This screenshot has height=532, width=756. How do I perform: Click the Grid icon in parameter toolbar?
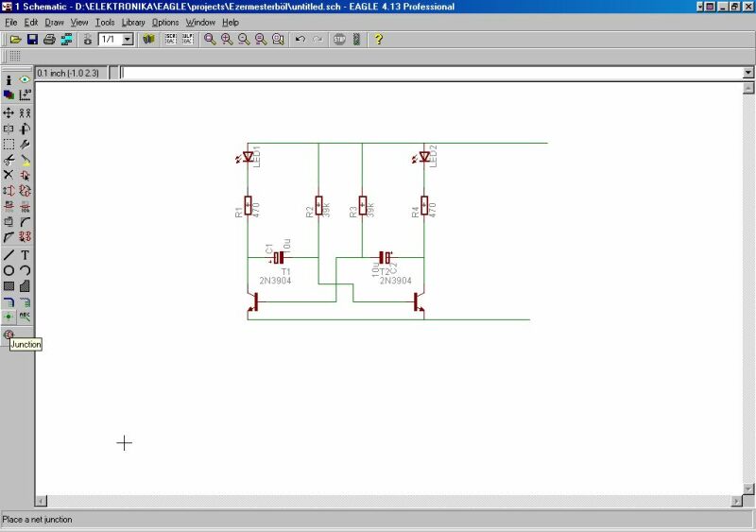[15, 57]
